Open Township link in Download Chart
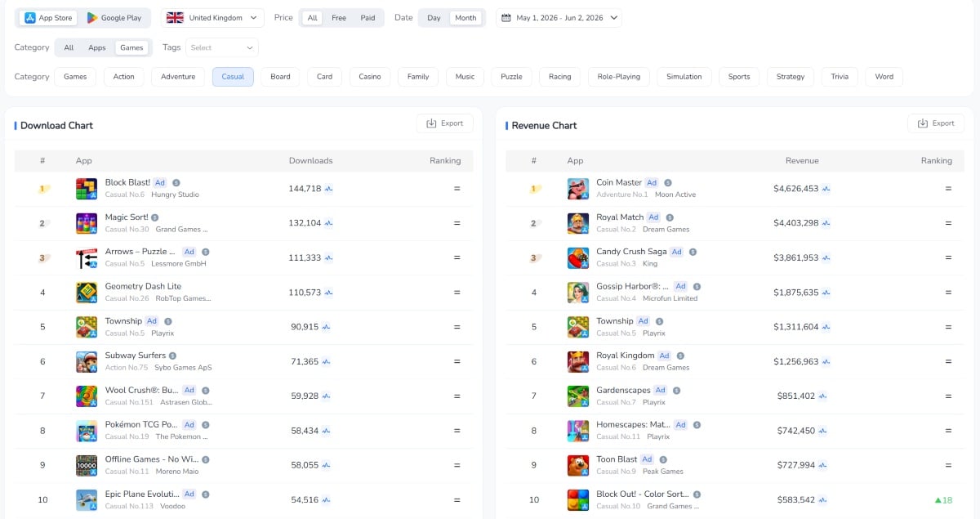Image resolution: width=980 pixels, height=519 pixels. 123,321
